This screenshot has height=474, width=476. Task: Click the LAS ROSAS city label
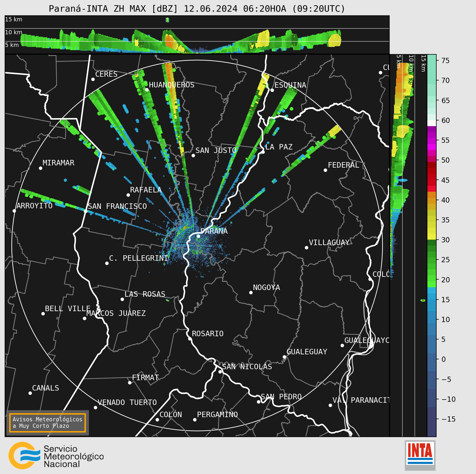coord(145,294)
